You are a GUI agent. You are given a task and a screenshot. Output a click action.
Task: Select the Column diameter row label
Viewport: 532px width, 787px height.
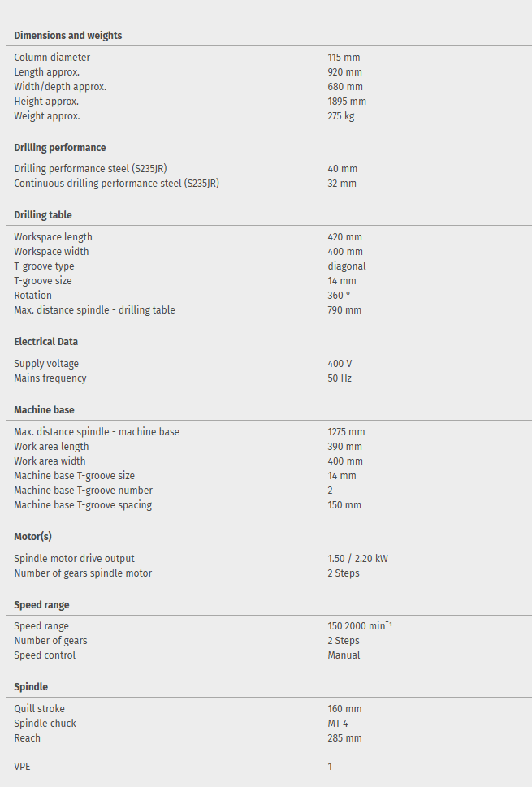pyautogui.click(x=52, y=58)
